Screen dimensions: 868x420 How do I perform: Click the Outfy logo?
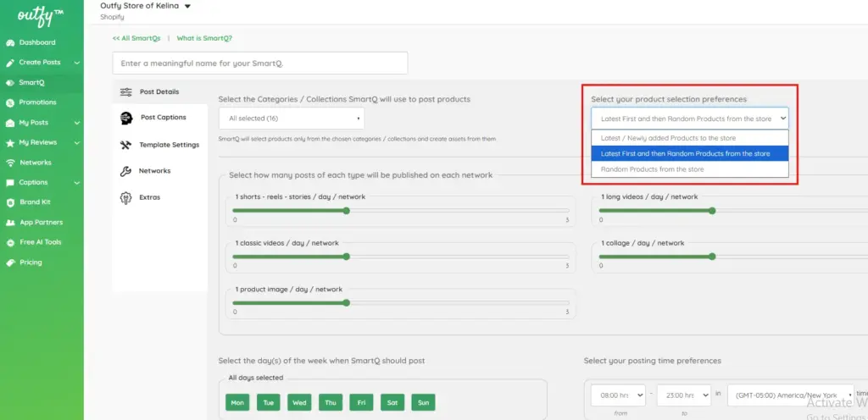(41, 17)
